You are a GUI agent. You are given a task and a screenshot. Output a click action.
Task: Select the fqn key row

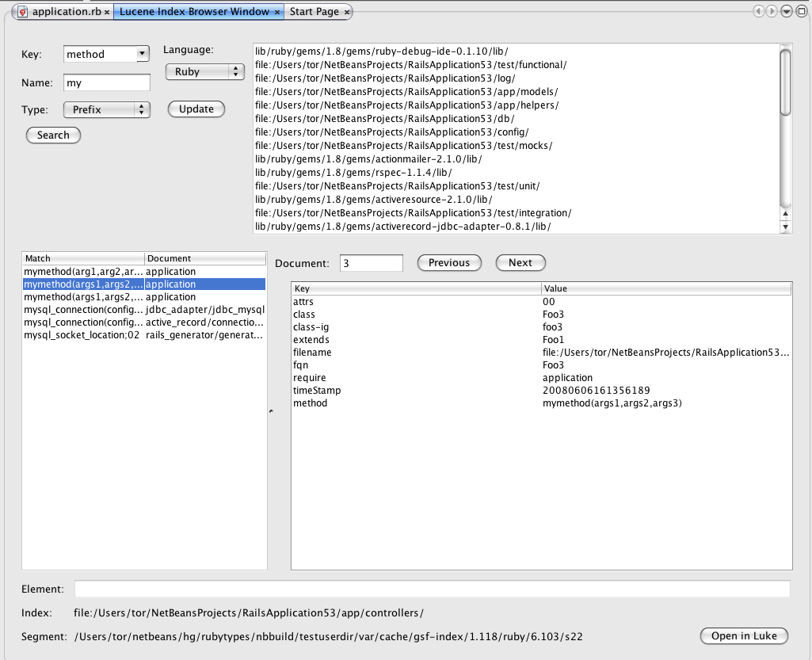[541, 365]
